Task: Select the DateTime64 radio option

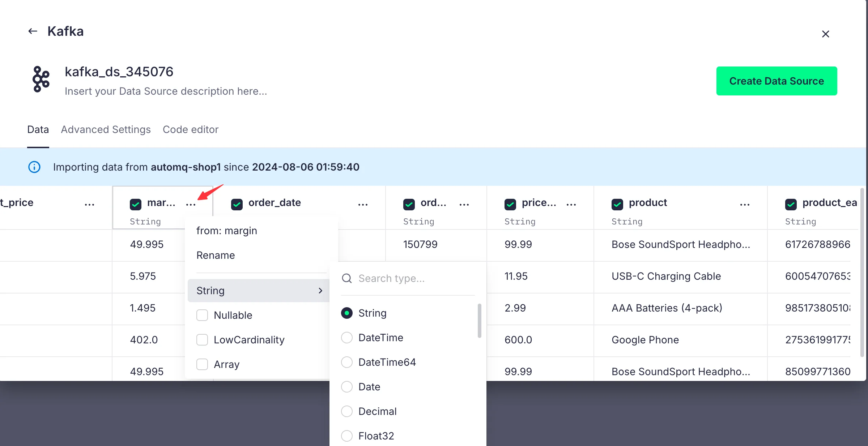Action: click(347, 362)
